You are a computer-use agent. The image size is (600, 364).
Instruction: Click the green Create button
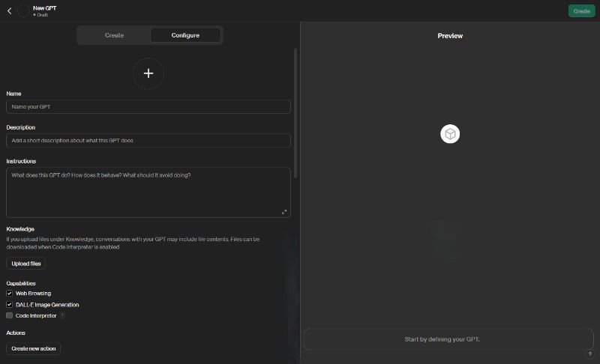(581, 11)
